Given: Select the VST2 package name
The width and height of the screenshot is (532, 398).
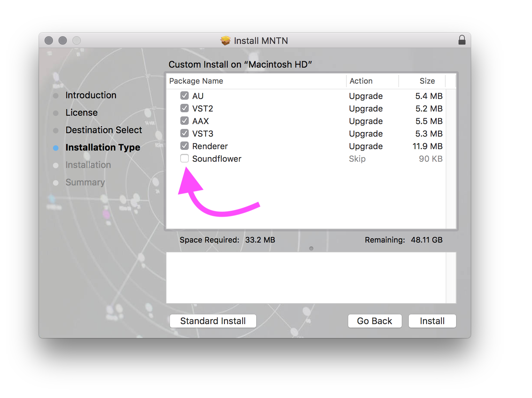Looking at the screenshot, I should tap(203, 108).
